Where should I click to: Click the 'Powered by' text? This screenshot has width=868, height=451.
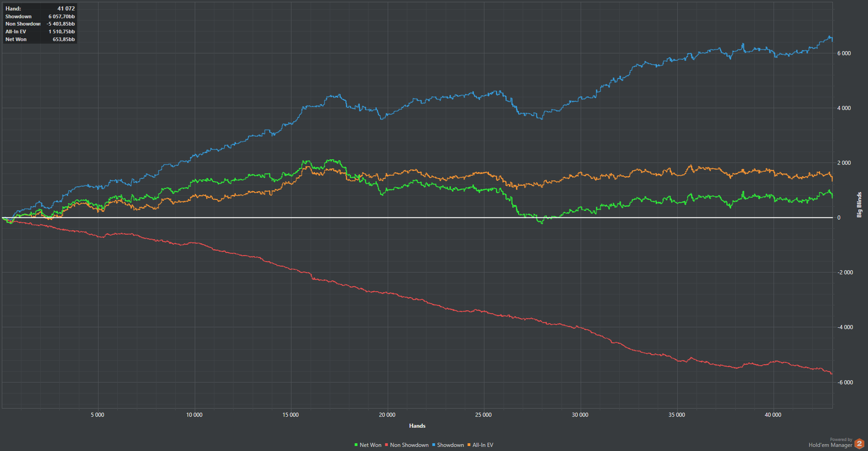841,440
